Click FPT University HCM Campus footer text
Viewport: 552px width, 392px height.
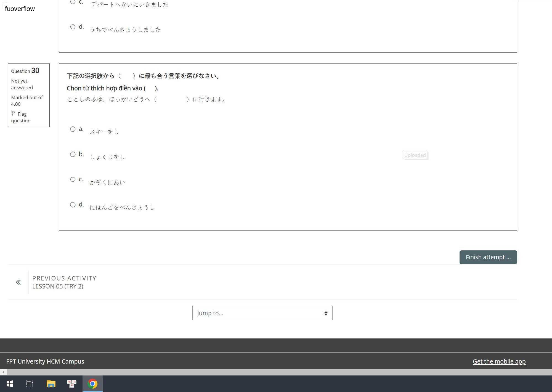point(45,361)
